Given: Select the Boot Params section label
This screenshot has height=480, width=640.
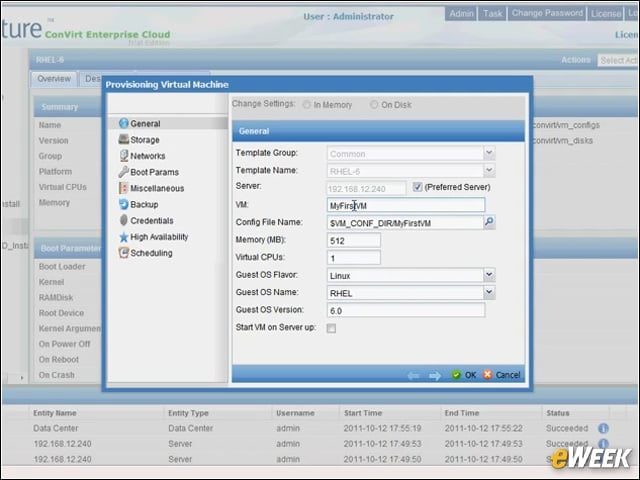Looking at the screenshot, I should point(154,172).
